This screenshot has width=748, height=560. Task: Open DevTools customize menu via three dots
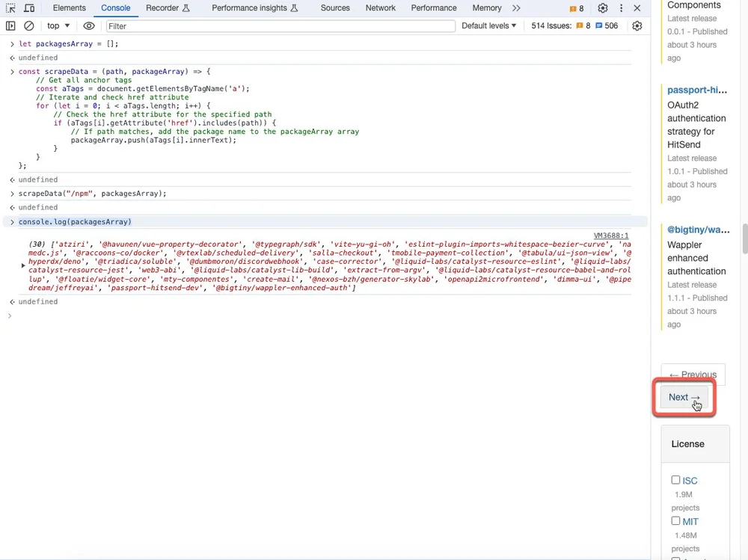622,7
